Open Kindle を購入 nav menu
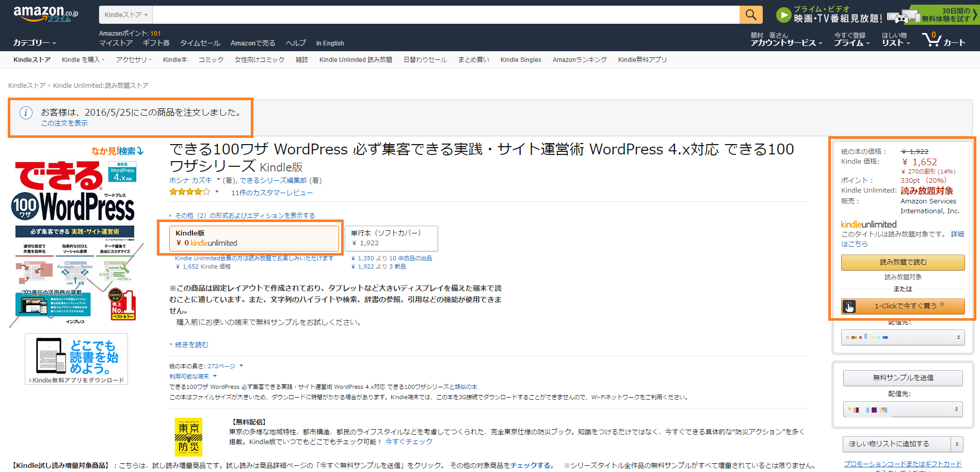The height and width of the screenshot is (472, 980). tap(83, 60)
